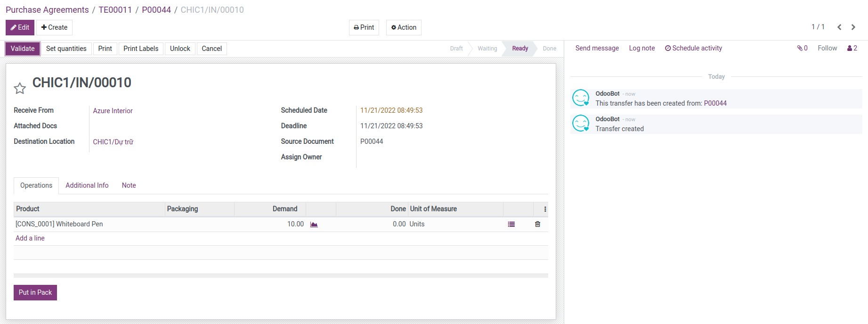
Task: Open optional columns menu in table header
Action: (x=545, y=209)
